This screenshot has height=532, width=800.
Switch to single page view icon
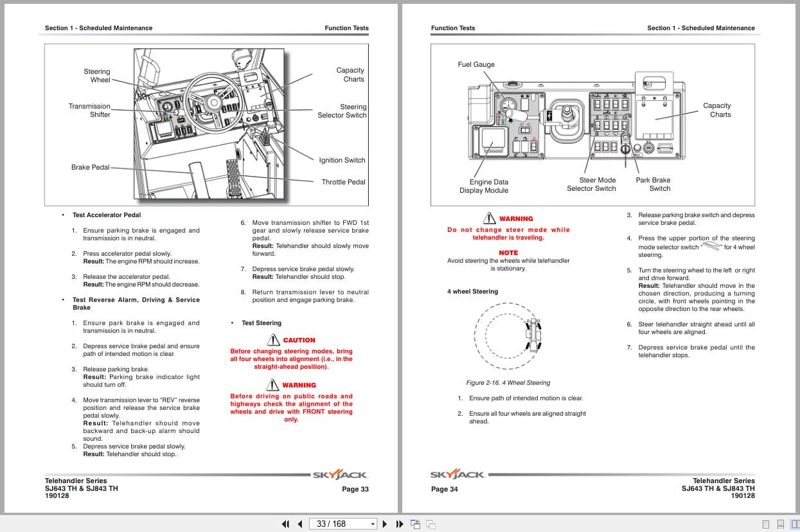click(765, 524)
